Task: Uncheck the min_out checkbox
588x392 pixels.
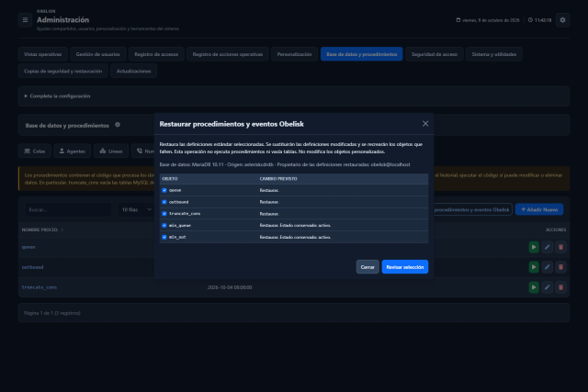Action: pos(164,237)
